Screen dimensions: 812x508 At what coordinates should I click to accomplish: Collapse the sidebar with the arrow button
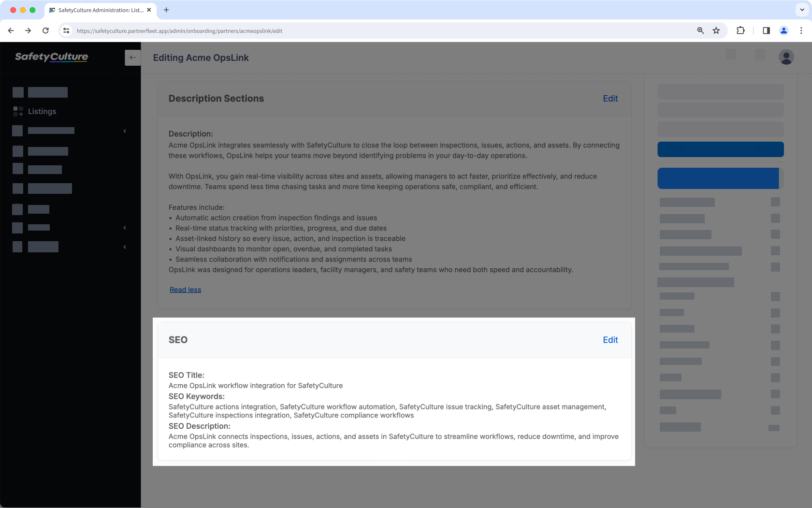pyautogui.click(x=132, y=58)
